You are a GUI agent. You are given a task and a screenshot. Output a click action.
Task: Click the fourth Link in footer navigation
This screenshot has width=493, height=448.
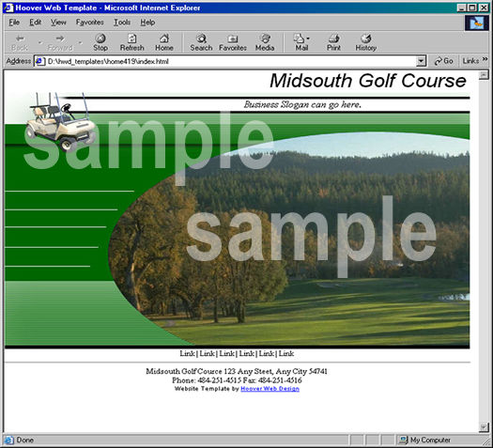pos(246,353)
